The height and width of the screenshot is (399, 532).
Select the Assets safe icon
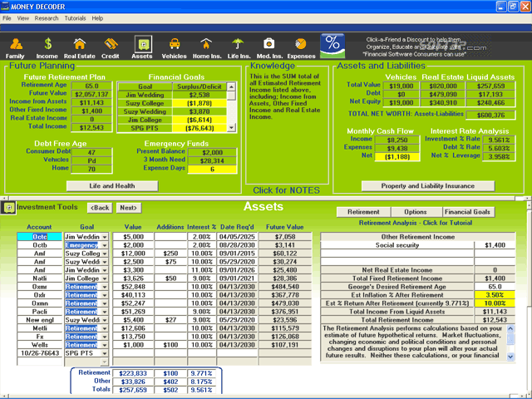point(142,48)
